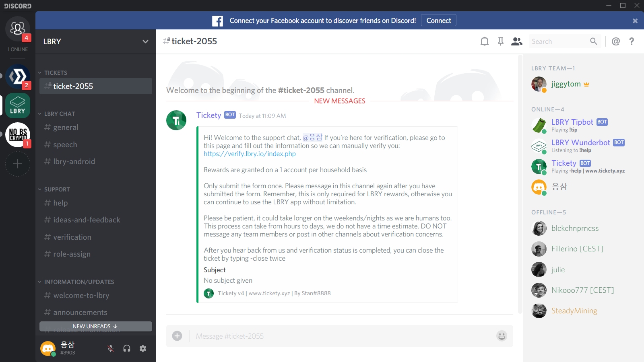Viewport: 644px width, 362px height.
Task: Toggle microphone mute
Action: point(111,348)
